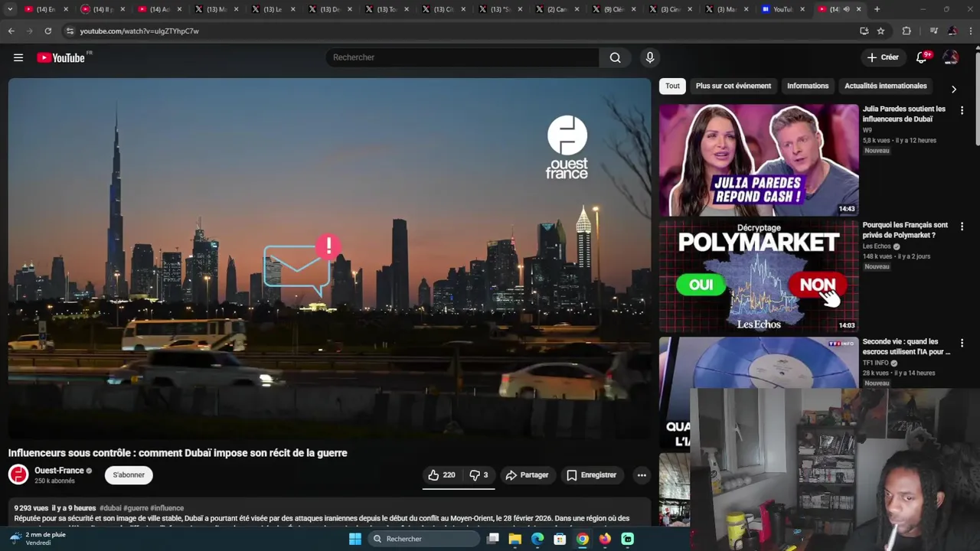980x551 pixels.
Task: Open the Seconde vie video thumbnail
Action: (759, 363)
